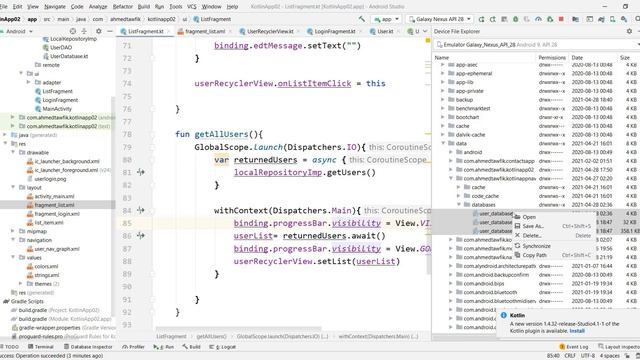The height and width of the screenshot is (360, 640).
Task: Open the Profiler tool window
Action: click(133, 347)
